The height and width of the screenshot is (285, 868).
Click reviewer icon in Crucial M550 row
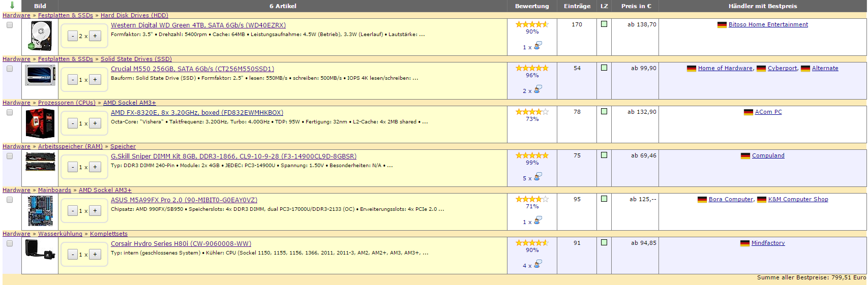pos(538,89)
